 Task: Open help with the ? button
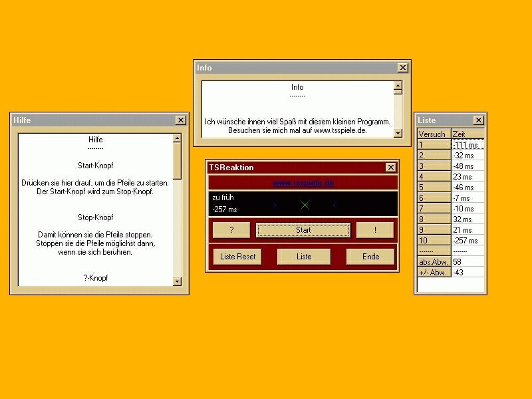click(x=231, y=230)
